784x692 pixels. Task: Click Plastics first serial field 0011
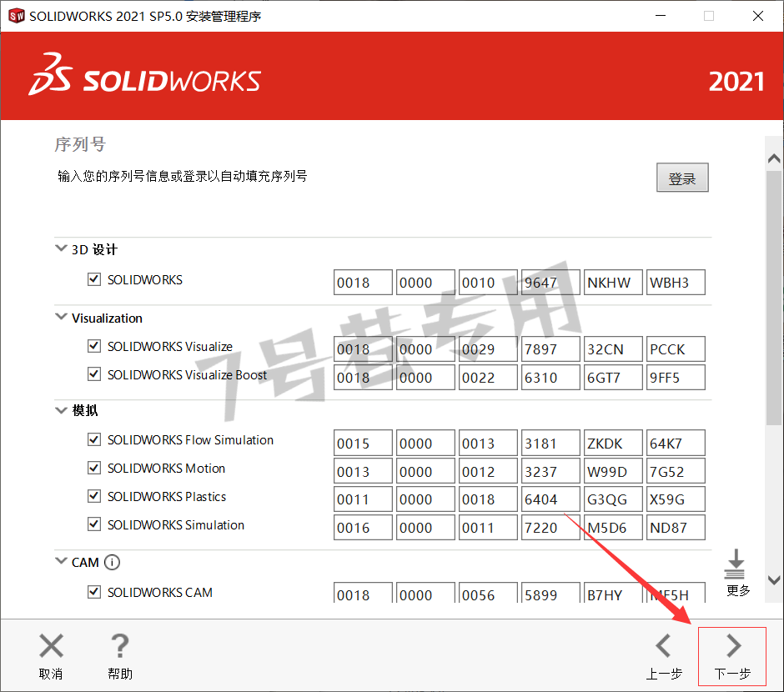pyautogui.click(x=363, y=499)
